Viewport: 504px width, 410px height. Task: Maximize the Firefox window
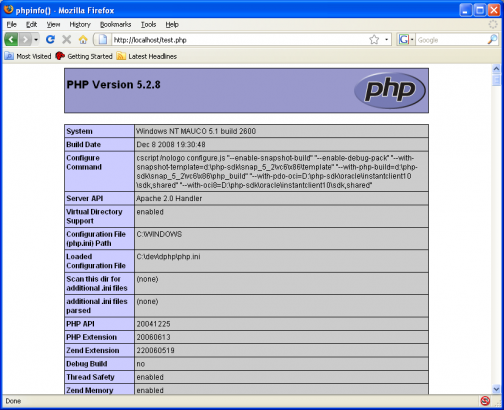480,10
